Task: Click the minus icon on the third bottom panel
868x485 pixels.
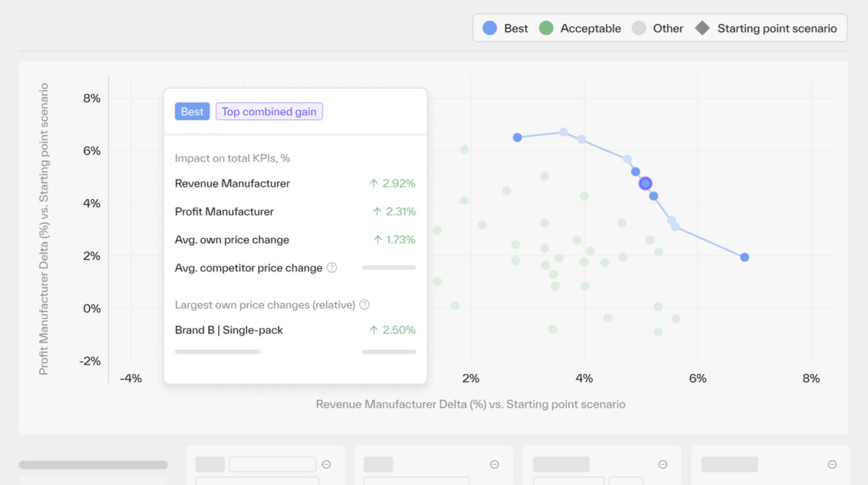Action: 662,464
